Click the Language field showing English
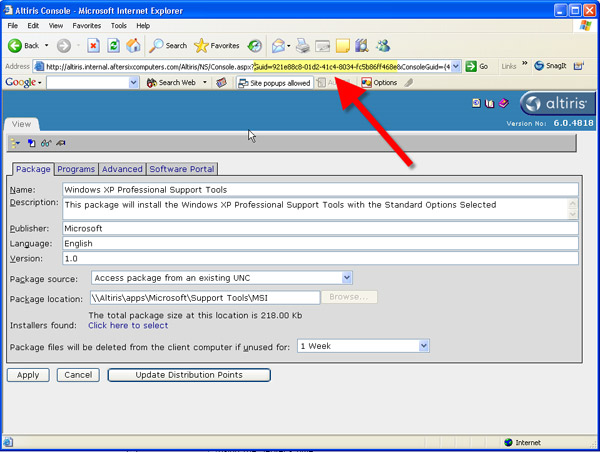This screenshot has width=600, height=452. point(320,244)
